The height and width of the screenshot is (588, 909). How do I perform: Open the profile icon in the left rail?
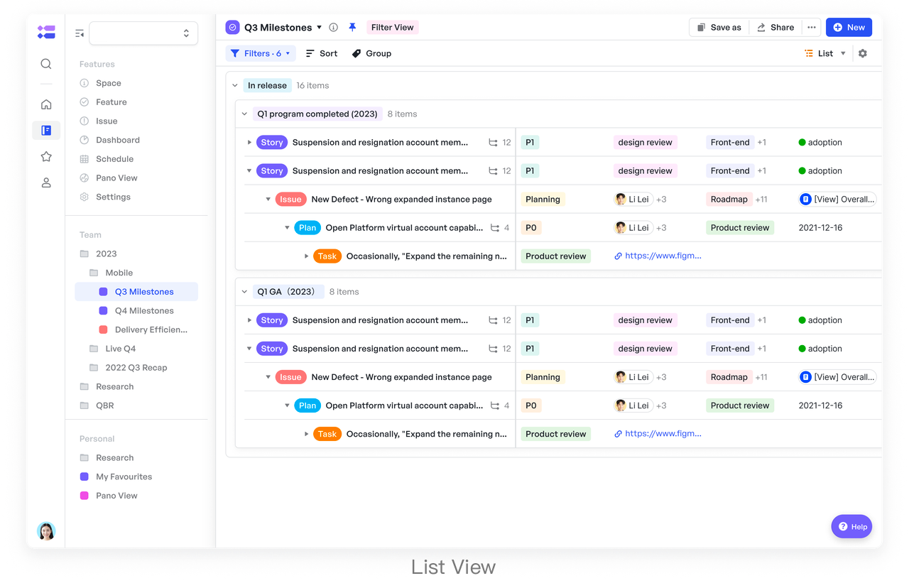pos(45,183)
